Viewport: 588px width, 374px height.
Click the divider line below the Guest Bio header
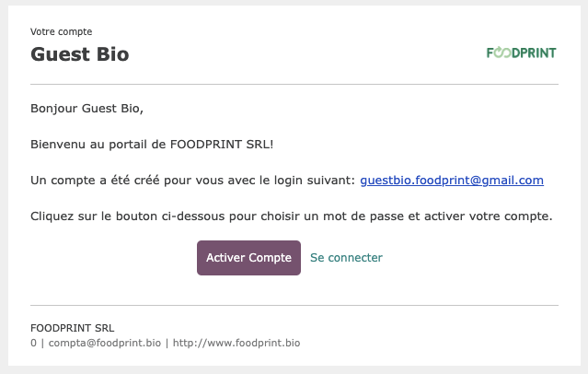click(294, 85)
